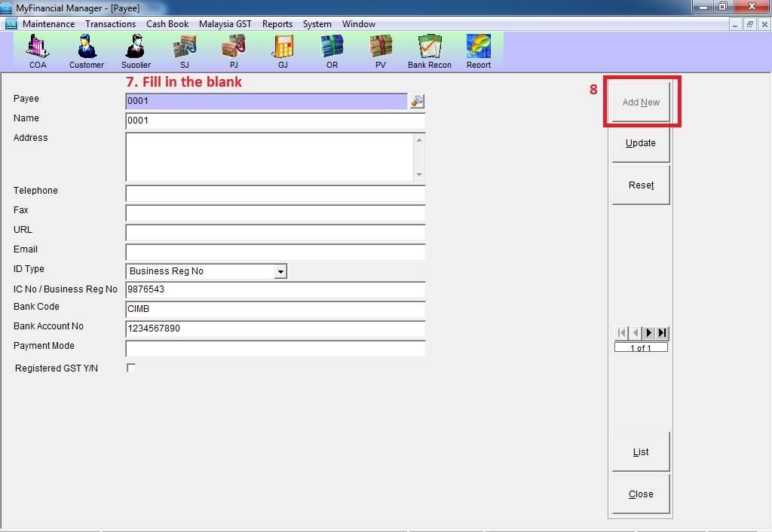The image size is (772, 532).
Task: Tick the Registered GST Y/N checkbox
Action: [x=131, y=368]
